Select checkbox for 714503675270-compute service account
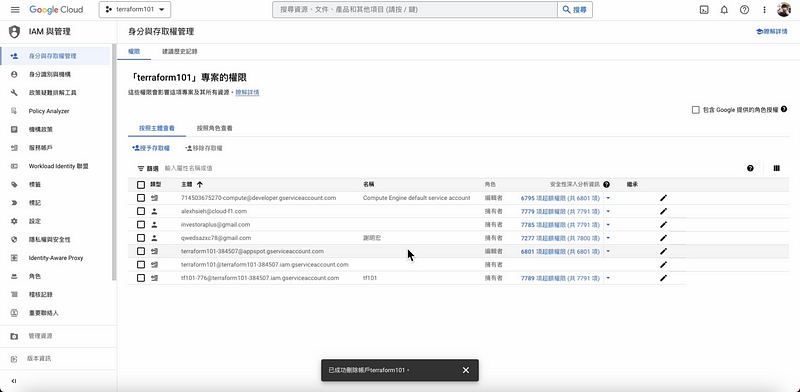 [x=141, y=198]
